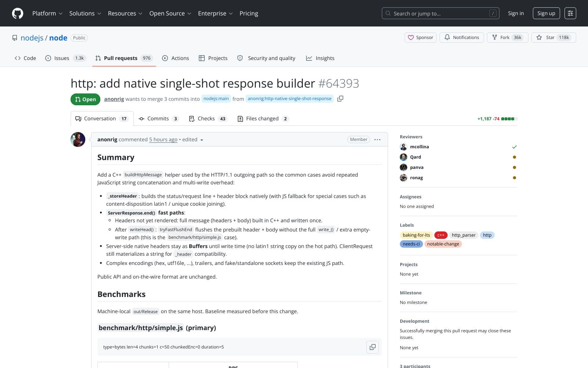Image resolution: width=588 pixels, height=368 pixels.
Task: Switch to the Projects tab
Action: [x=213, y=58]
